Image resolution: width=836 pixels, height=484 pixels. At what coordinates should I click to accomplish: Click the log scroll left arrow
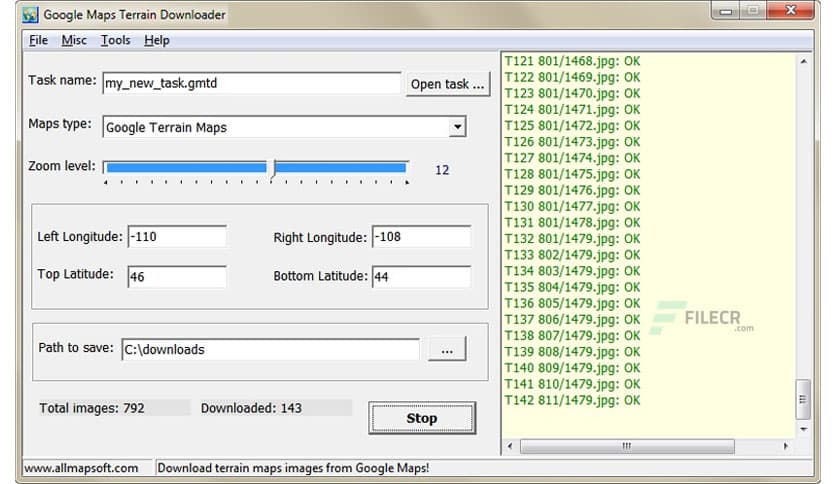pos(510,446)
